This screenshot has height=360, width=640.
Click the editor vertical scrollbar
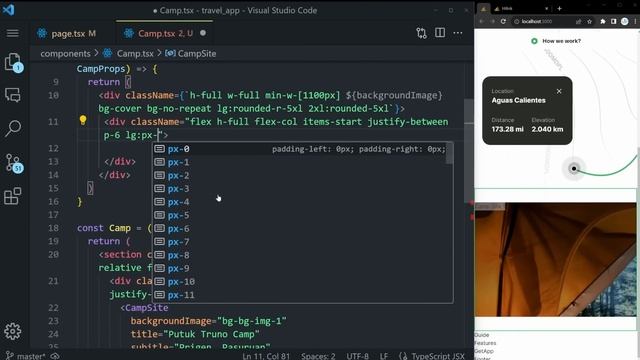(x=469, y=151)
